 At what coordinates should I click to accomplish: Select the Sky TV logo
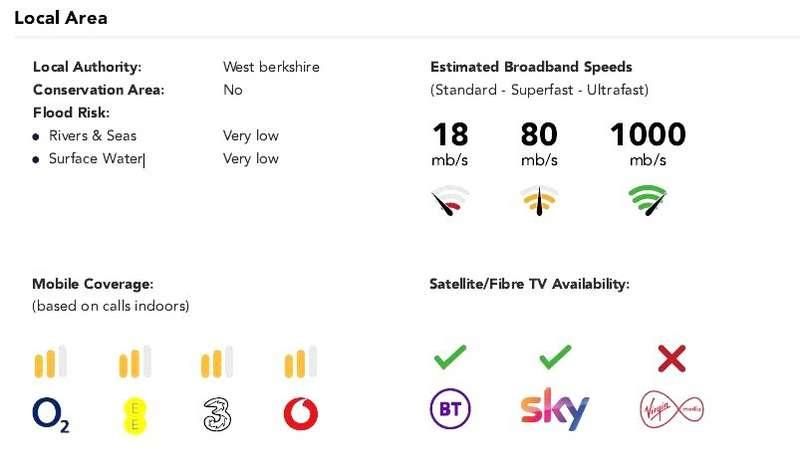click(555, 410)
